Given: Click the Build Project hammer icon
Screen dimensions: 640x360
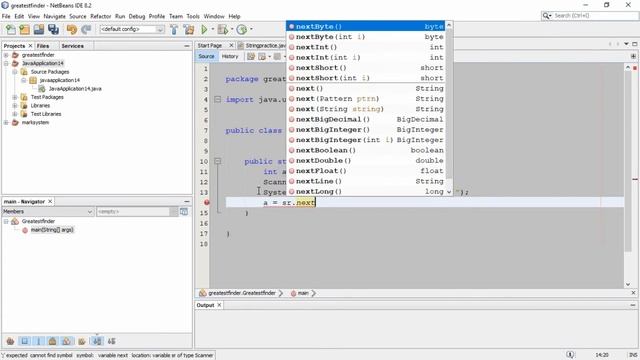Looking at the screenshot, I should point(174,29).
